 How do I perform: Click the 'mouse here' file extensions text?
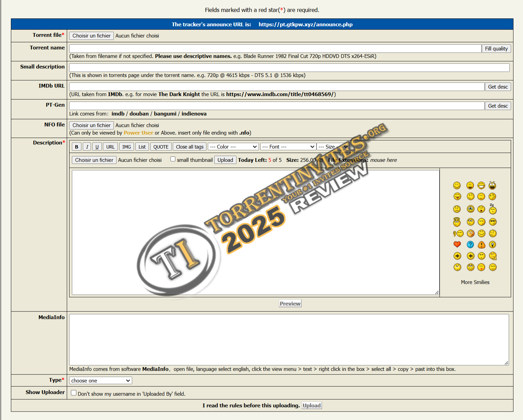[383, 160]
